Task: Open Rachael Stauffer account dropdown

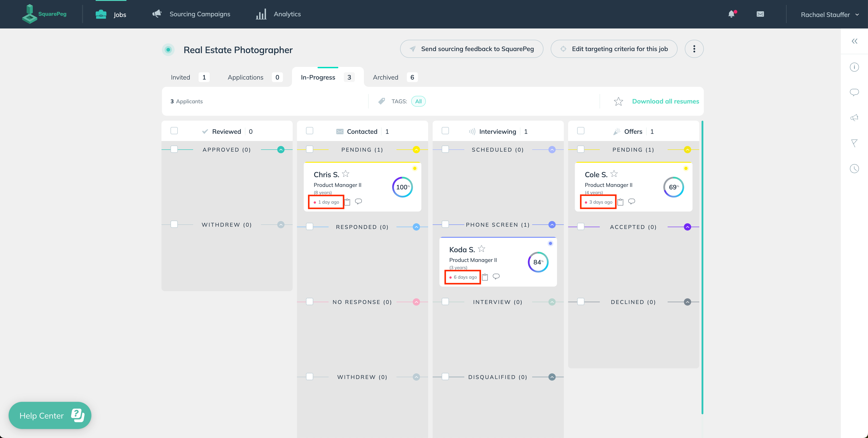Action: tap(830, 14)
